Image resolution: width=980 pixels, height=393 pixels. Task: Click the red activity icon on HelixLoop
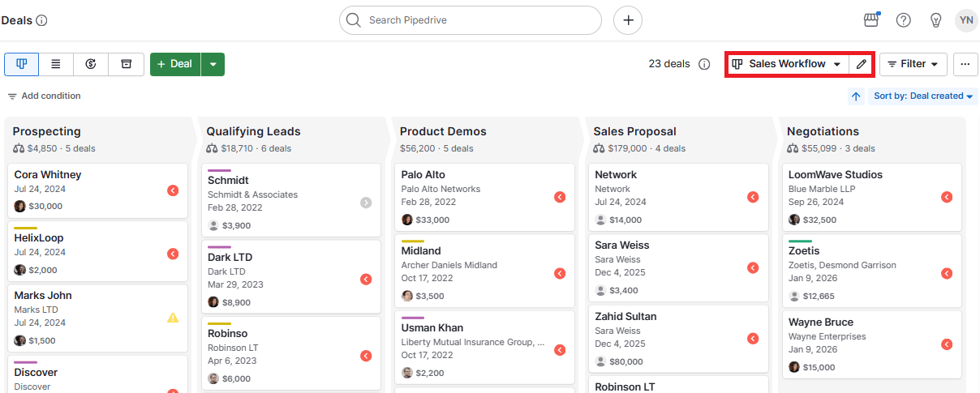click(173, 254)
